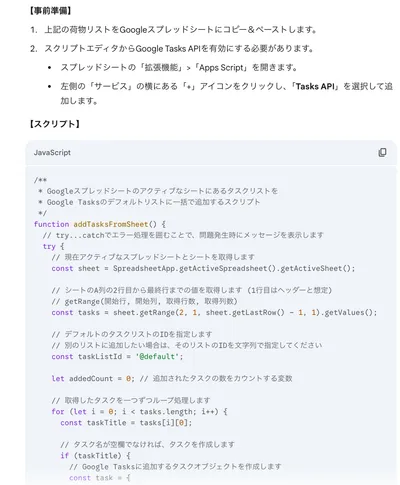Click the const taskTitle = tasks[i][0] line
Screen dimensions: 400x485
(x=126, y=423)
